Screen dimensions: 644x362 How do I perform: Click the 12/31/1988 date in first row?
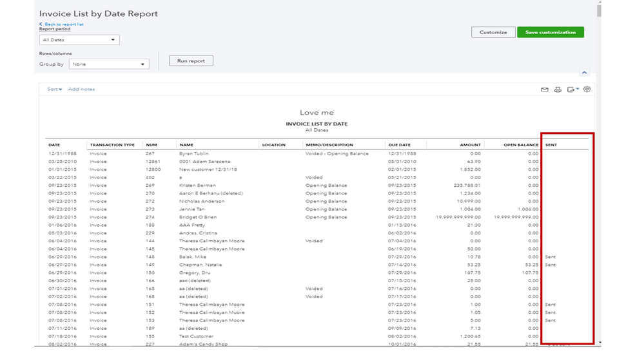coord(63,153)
